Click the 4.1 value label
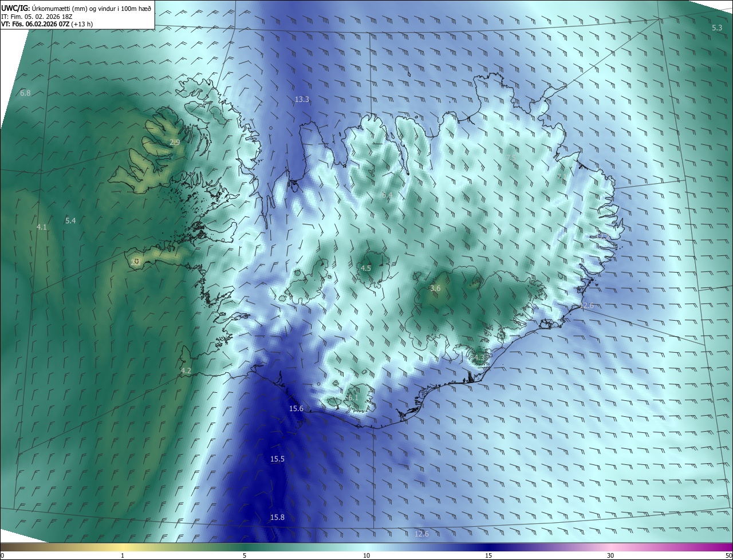Screen dimensions: 733x560 click(x=41, y=227)
